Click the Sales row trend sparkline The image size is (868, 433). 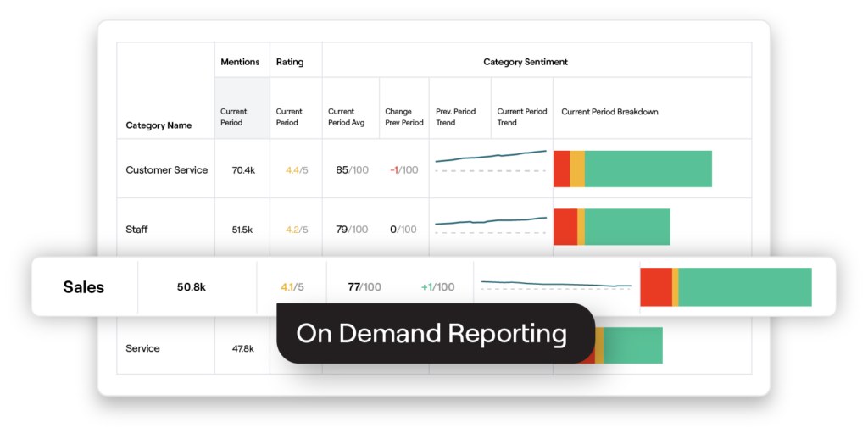[x=556, y=283]
